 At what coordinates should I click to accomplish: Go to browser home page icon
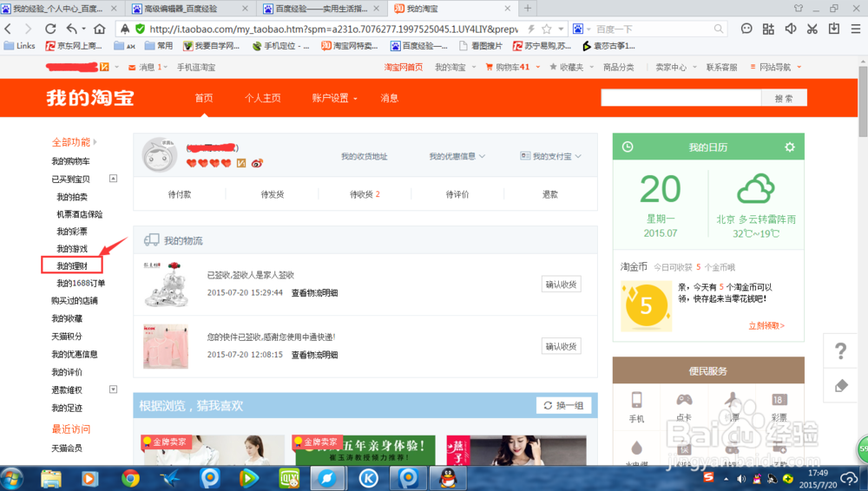coord(99,29)
